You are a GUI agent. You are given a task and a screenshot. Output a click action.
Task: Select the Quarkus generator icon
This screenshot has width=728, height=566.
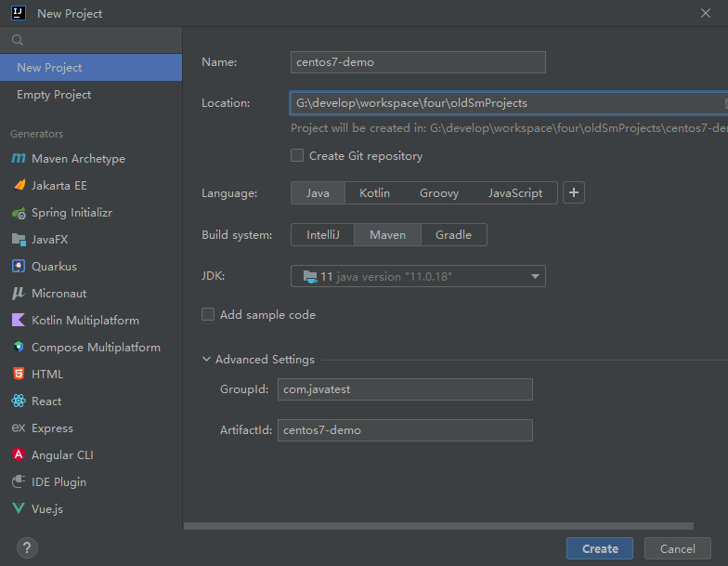pos(19,266)
